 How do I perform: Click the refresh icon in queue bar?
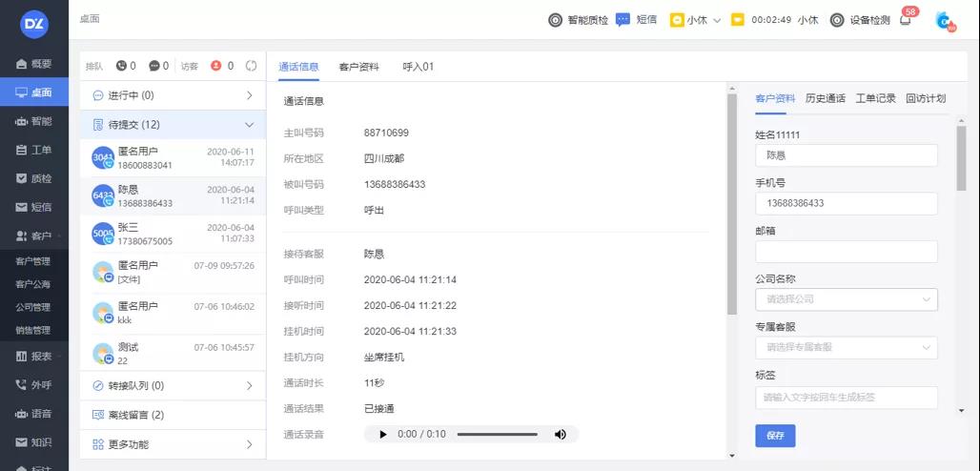252,66
